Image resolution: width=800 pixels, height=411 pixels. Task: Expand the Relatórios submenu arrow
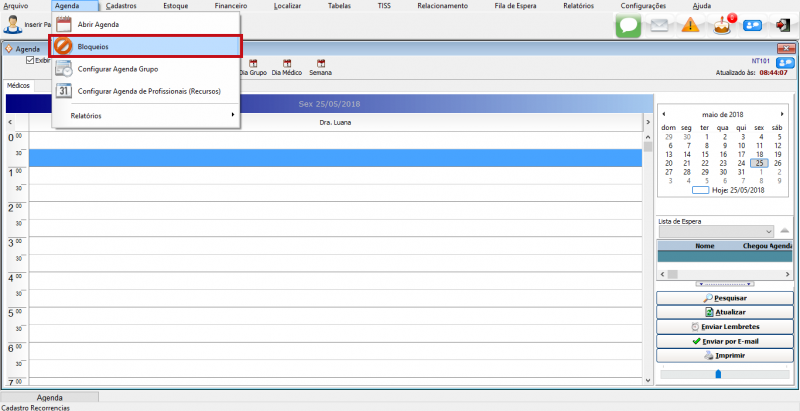point(233,115)
